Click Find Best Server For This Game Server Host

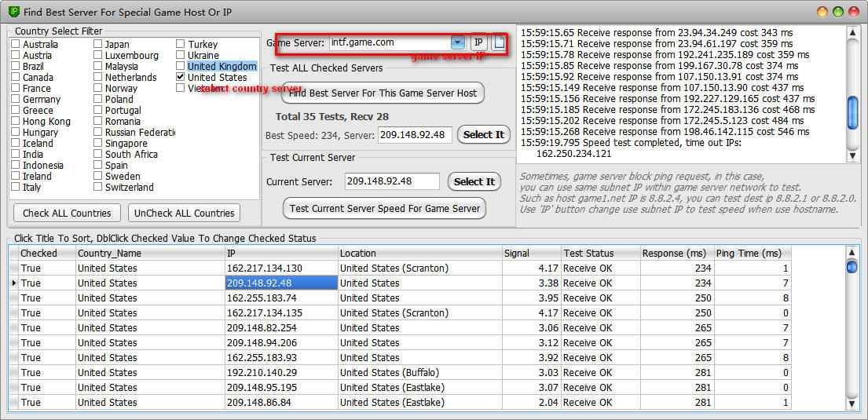tap(383, 93)
